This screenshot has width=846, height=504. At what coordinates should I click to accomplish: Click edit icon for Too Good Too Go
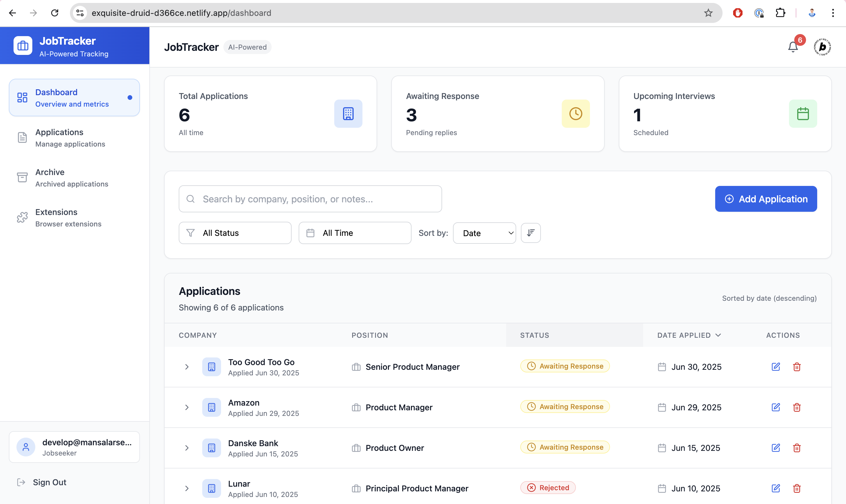pyautogui.click(x=775, y=367)
